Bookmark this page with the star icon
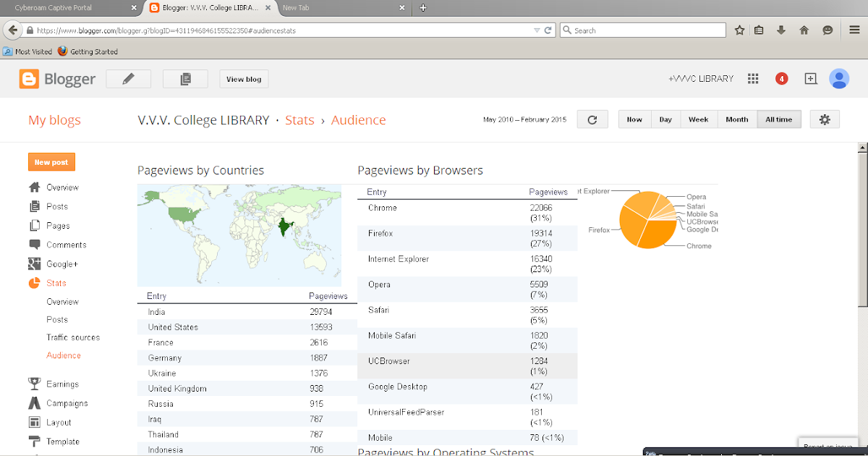Image resolution: width=868 pixels, height=456 pixels. coord(739,30)
